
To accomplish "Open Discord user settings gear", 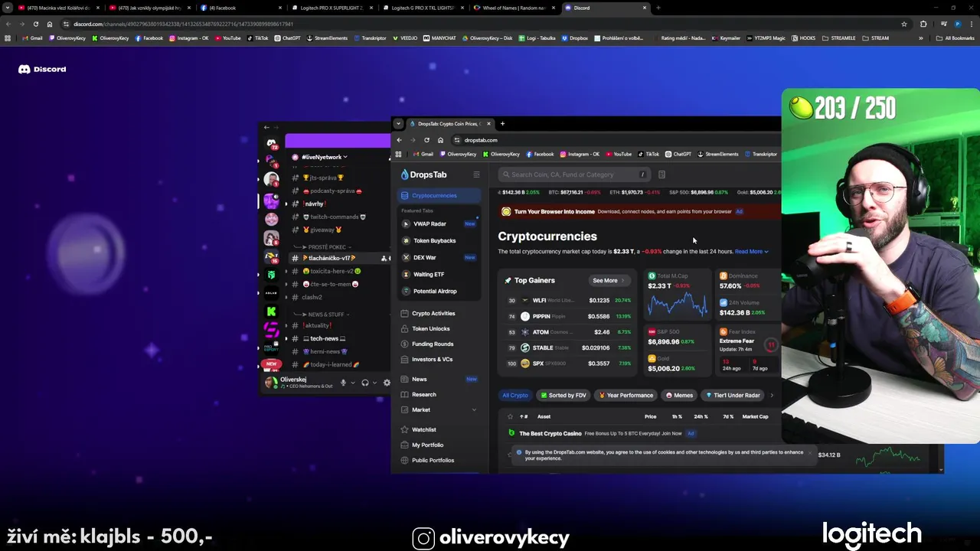I will (x=387, y=383).
